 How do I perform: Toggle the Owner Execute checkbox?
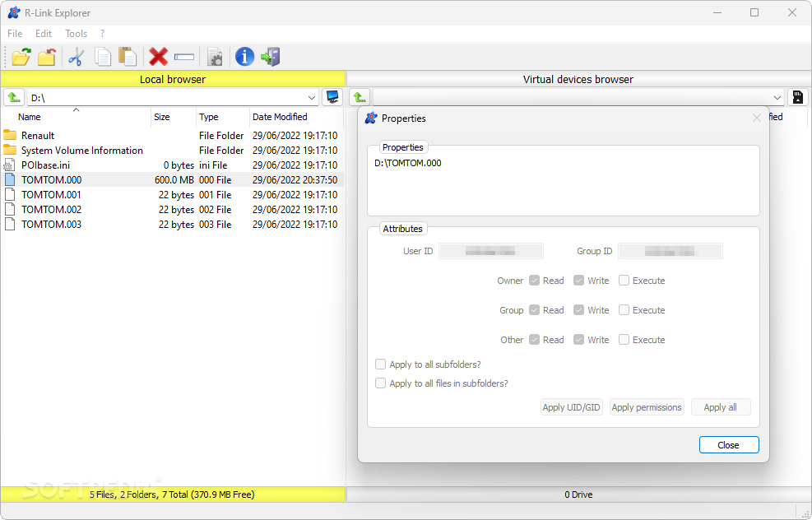click(x=624, y=281)
